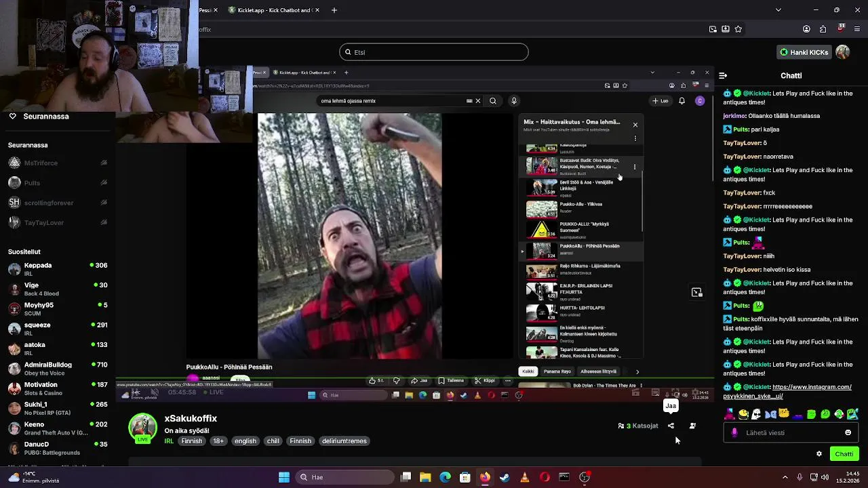
Task: Open File Explorer from the taskbar
Action: 425,477
